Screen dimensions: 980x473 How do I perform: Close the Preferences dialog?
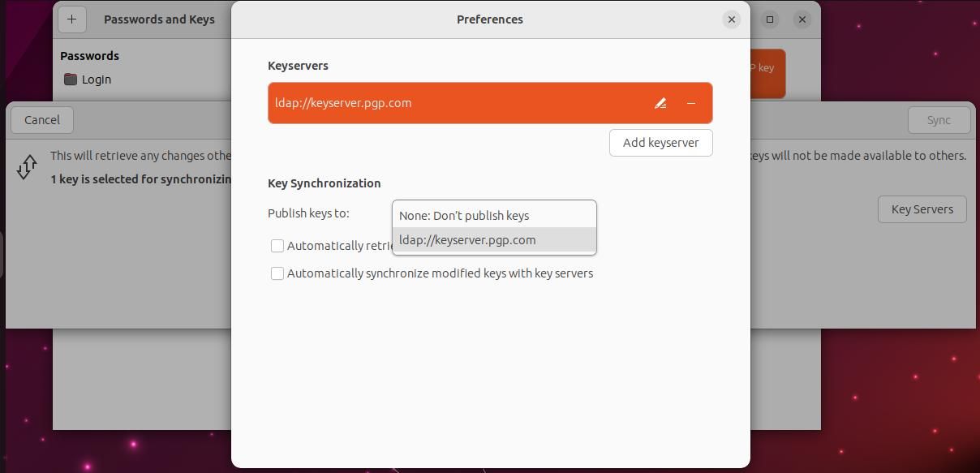731,19
